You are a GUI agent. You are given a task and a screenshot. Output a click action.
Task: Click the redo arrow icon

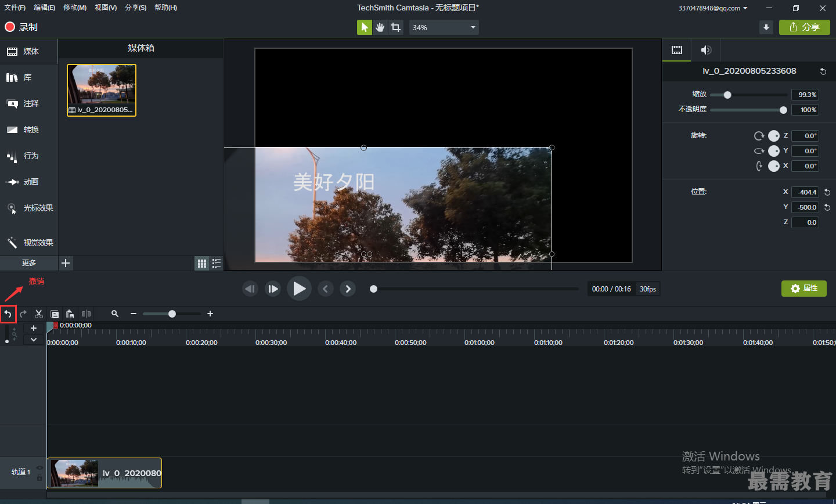(23, 314)
